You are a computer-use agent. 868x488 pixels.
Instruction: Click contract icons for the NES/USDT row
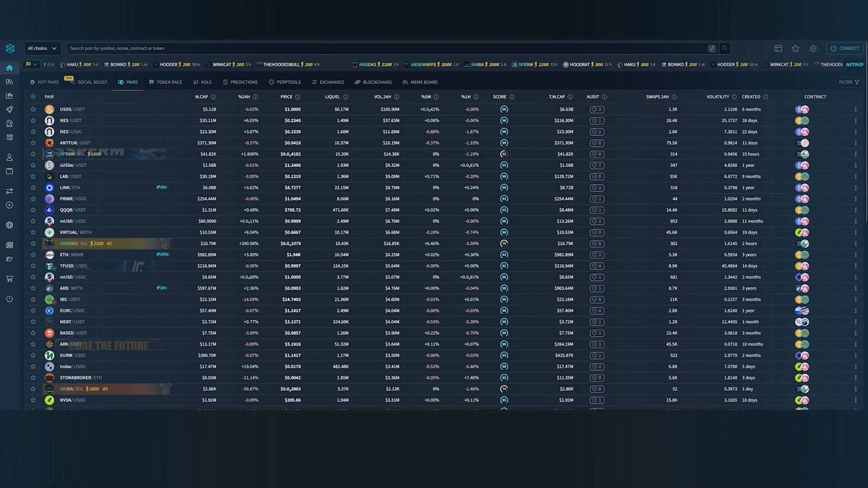(802, 121)
